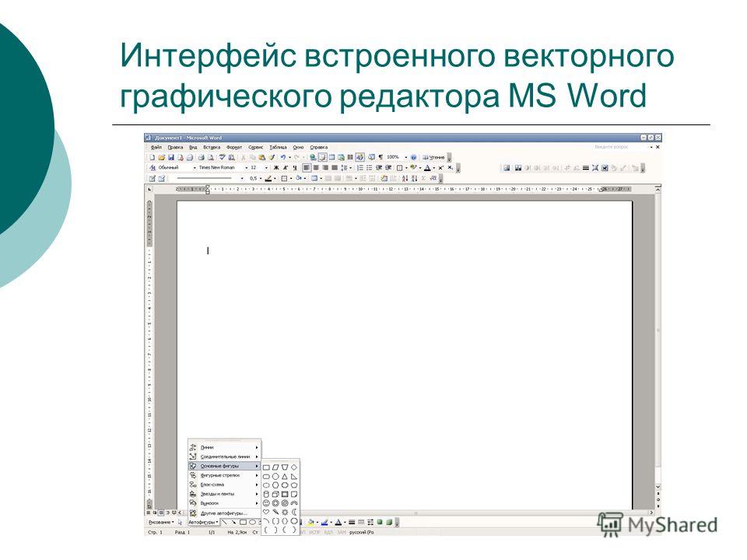Open the line weight 0,5 dropdown
Viewport: 747px width, 560px height.
pos(261,179)
